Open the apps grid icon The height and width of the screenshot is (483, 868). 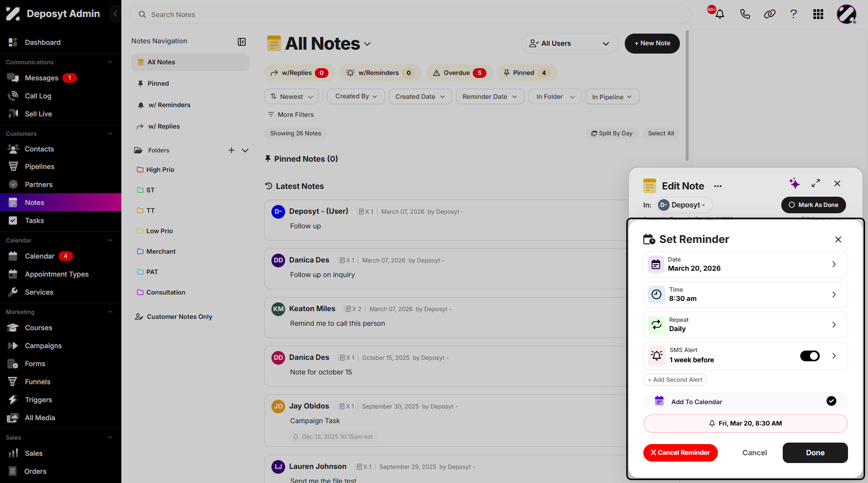tap(818, 14)
